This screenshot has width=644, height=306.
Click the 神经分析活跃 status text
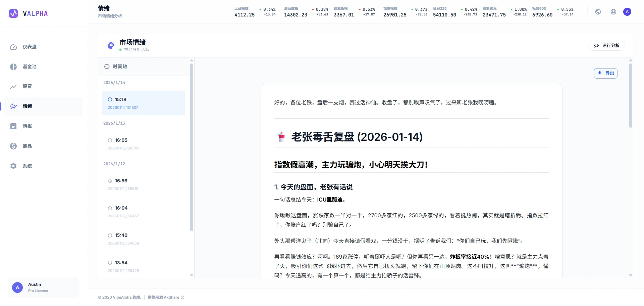[137, 50]
